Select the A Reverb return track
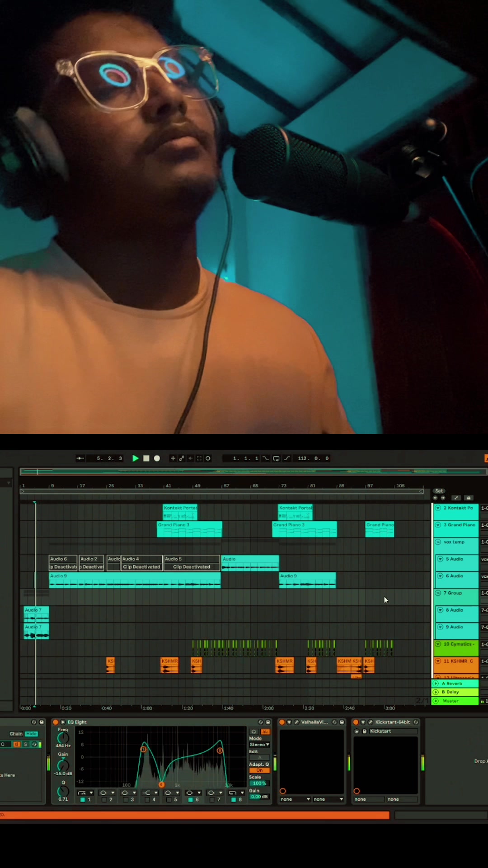The width and height of the screenshot is (488, 868). pos(455,684)
